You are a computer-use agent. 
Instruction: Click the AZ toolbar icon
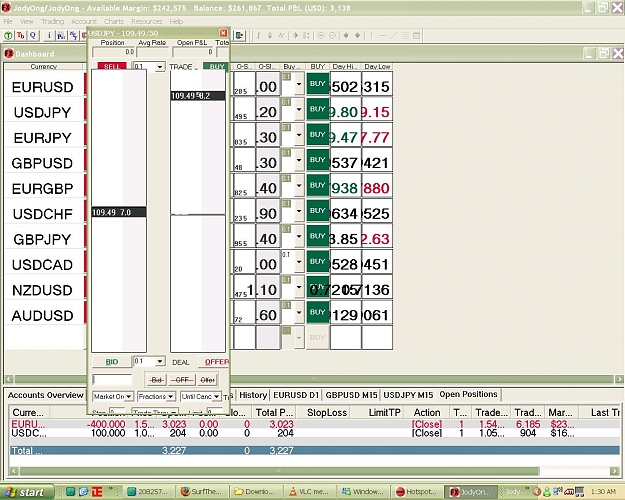73,35
